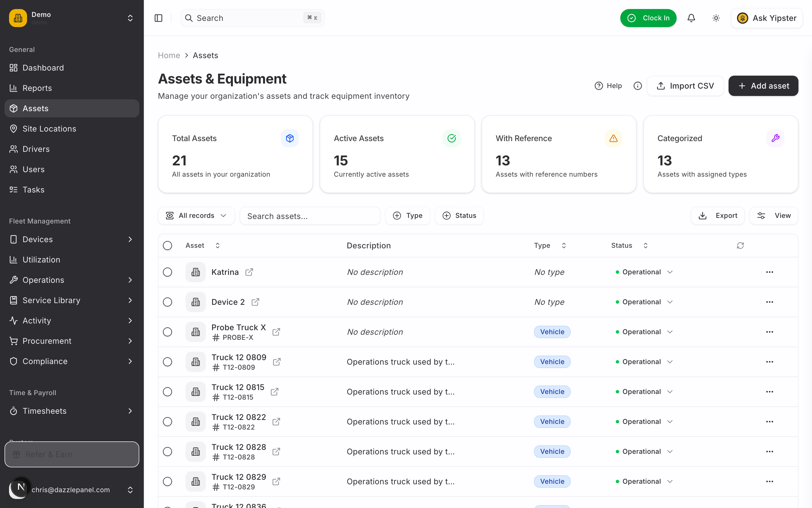
Task: Click the Add asset button
Action: (763, 86)
